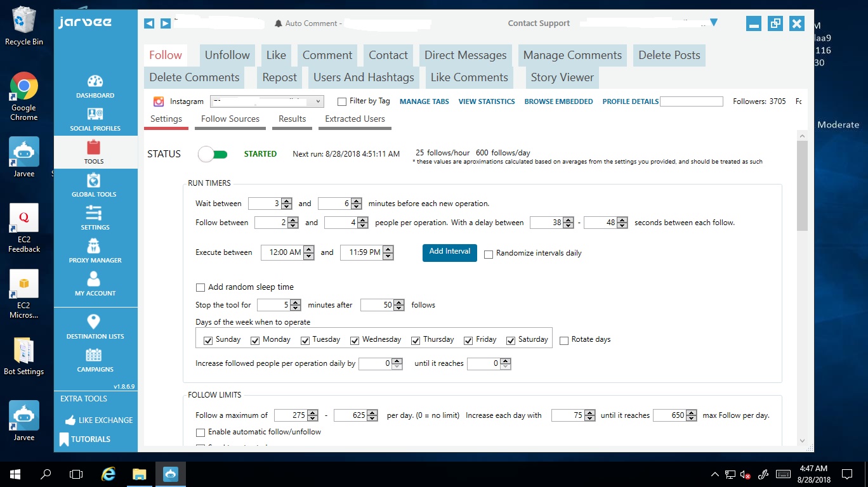Open Social Profiles icon in sidebar

coord(95,114)
